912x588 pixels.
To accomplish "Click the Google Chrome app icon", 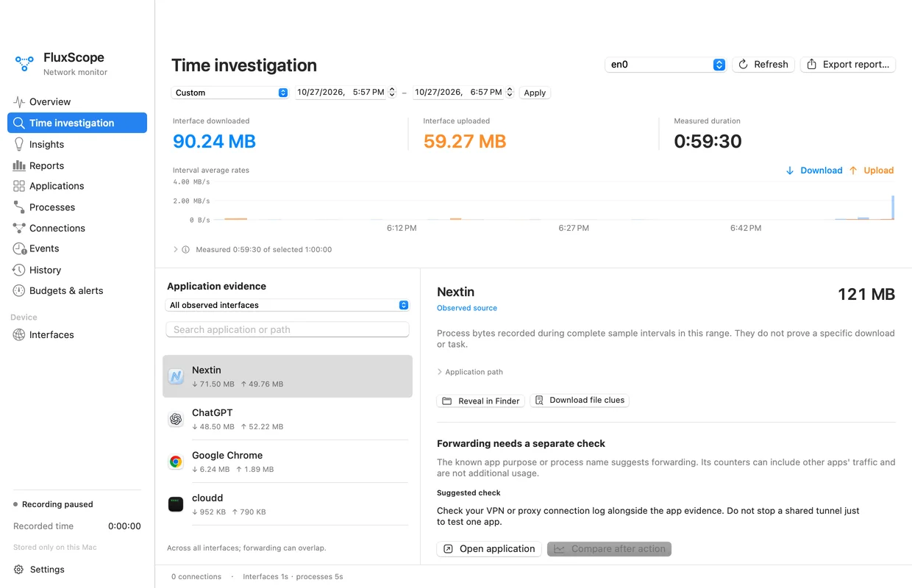I will coord(176,462).
